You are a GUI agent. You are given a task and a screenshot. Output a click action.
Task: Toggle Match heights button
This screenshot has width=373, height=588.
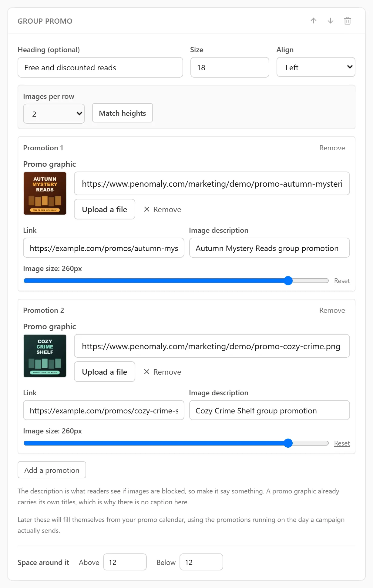coord(123,113)
